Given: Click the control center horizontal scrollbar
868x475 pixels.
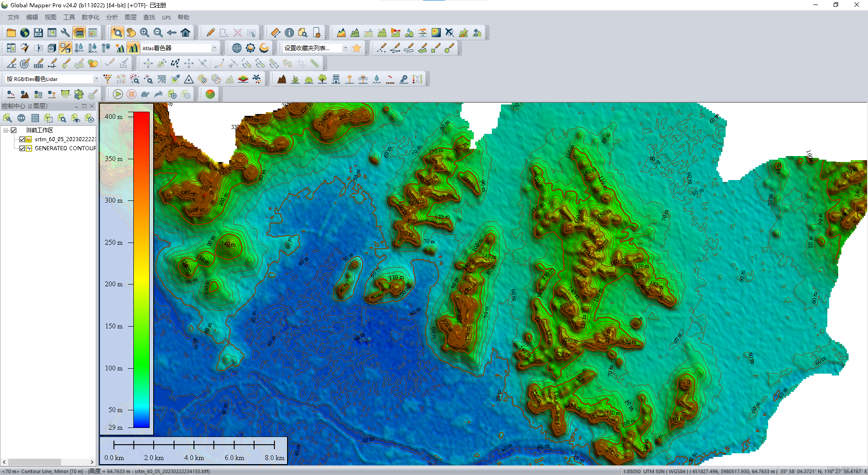Looking at the screenshot, I should click(x=47, y=462).
